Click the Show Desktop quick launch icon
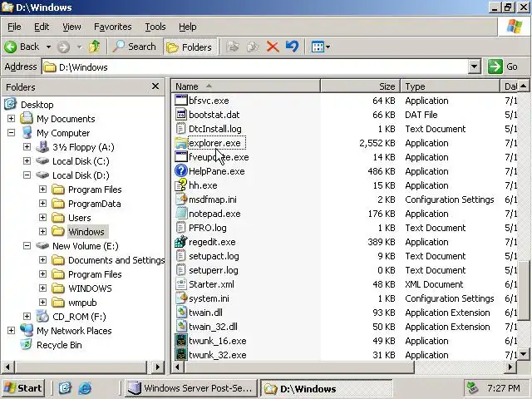Viewport: 532px width, 399px height. pos(65,388)
